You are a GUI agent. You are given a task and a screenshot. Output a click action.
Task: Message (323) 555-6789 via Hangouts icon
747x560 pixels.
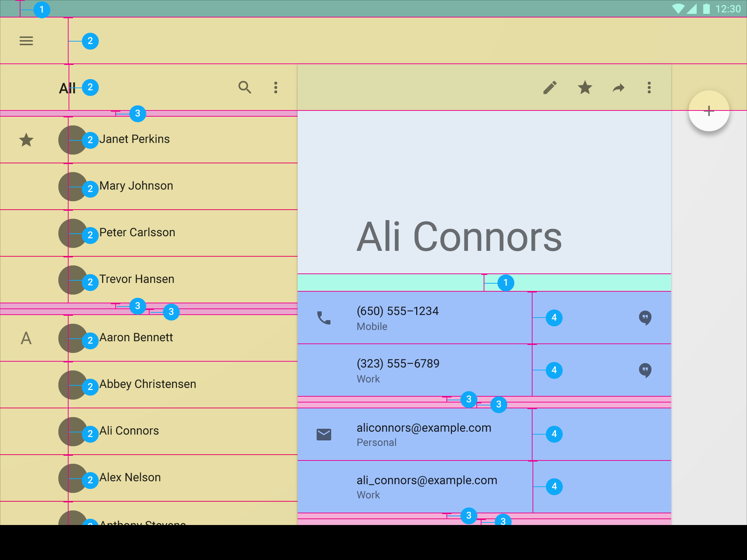645,370
